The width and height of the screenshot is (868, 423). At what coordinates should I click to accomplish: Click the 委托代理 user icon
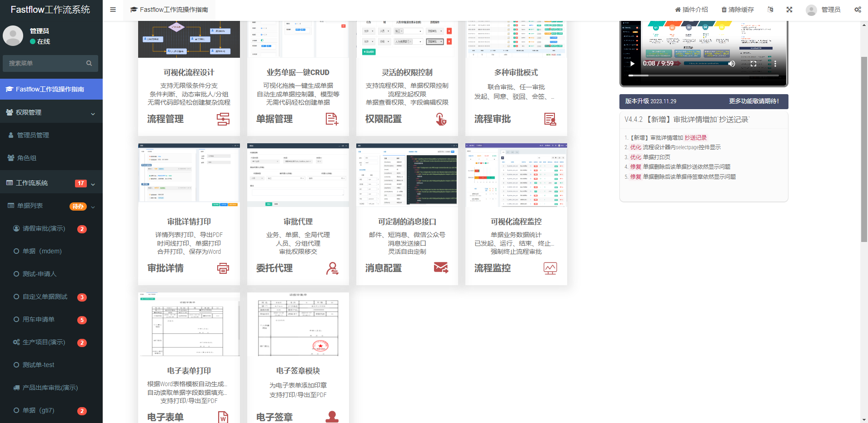[x=332, y=268]
